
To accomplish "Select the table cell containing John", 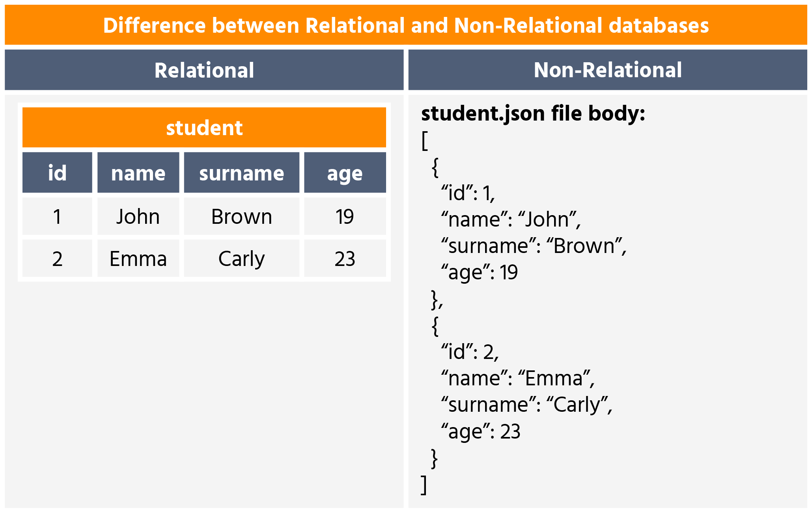I will click(138, 216).
